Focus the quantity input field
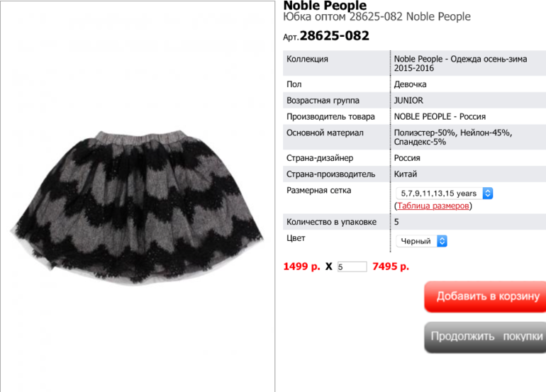 point(352,267)
